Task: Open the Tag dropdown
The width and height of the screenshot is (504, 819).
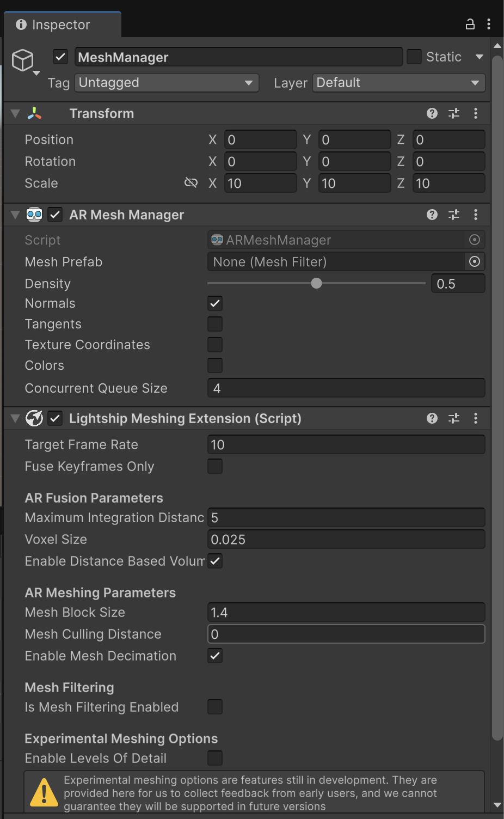Action: tap(166, 83)
